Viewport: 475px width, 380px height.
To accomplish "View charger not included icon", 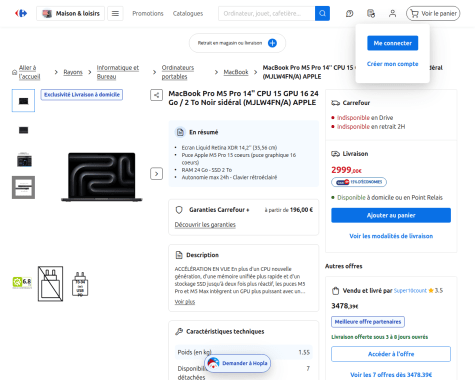I will (50, 284).
